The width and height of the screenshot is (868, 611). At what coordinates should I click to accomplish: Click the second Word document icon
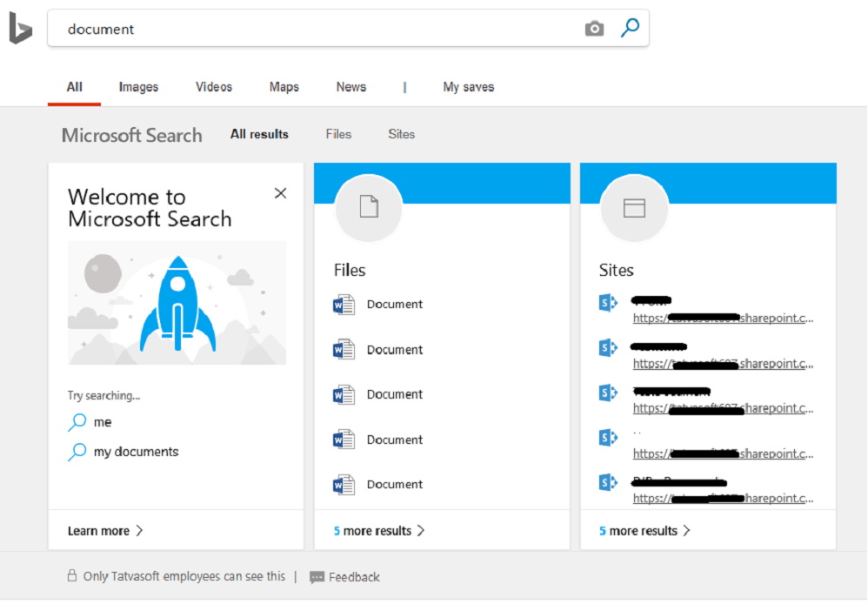[344, 350]
